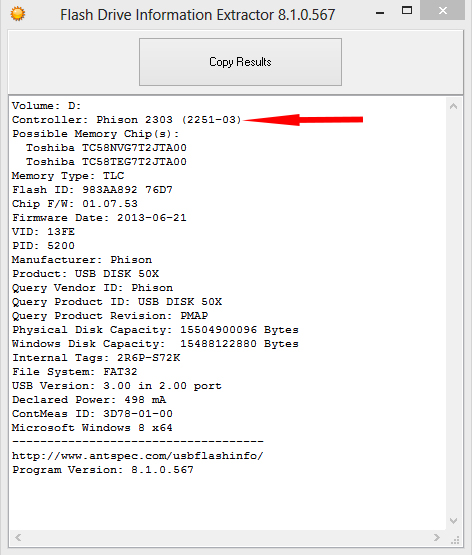This screenshot has height=555, width=472.
Task: Click the red arrow pointing at controller
Action: click(x=304, y=120)
